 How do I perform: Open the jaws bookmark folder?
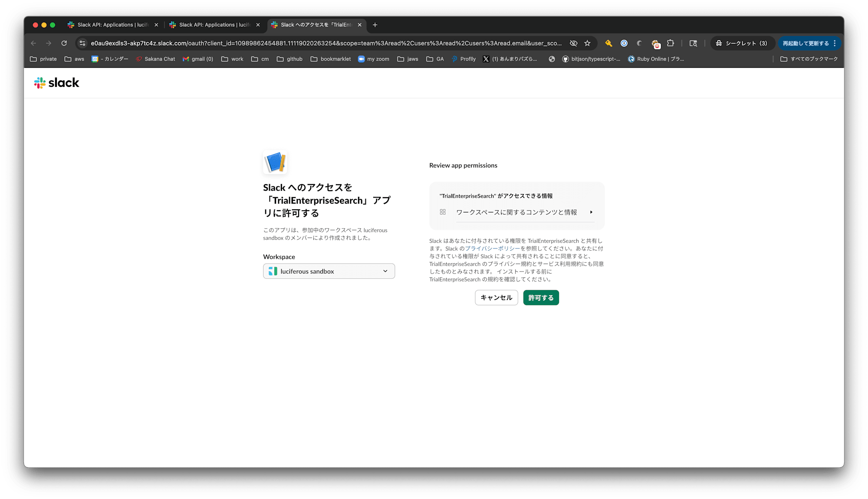[408, 59]
